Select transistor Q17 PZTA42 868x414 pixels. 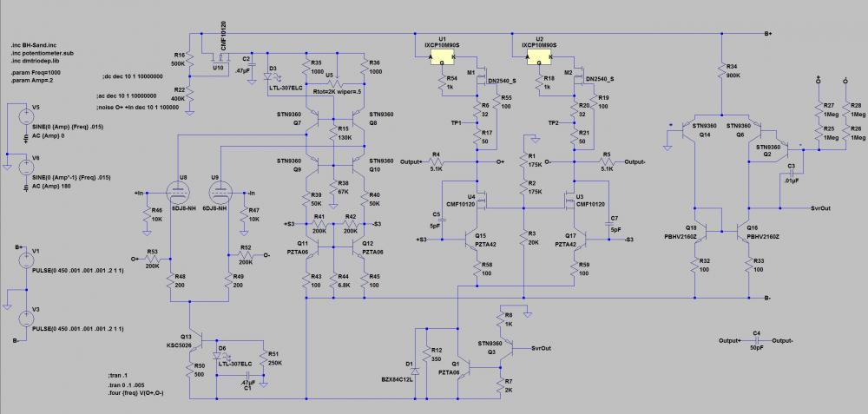pyautogui.click(x=580, y=240)
